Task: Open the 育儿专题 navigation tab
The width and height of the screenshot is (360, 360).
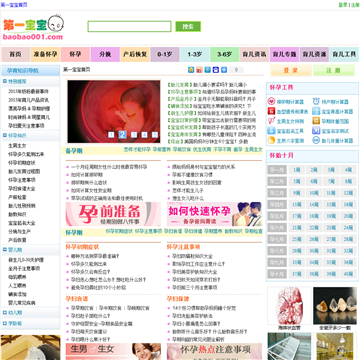Action: click(284, 54)
